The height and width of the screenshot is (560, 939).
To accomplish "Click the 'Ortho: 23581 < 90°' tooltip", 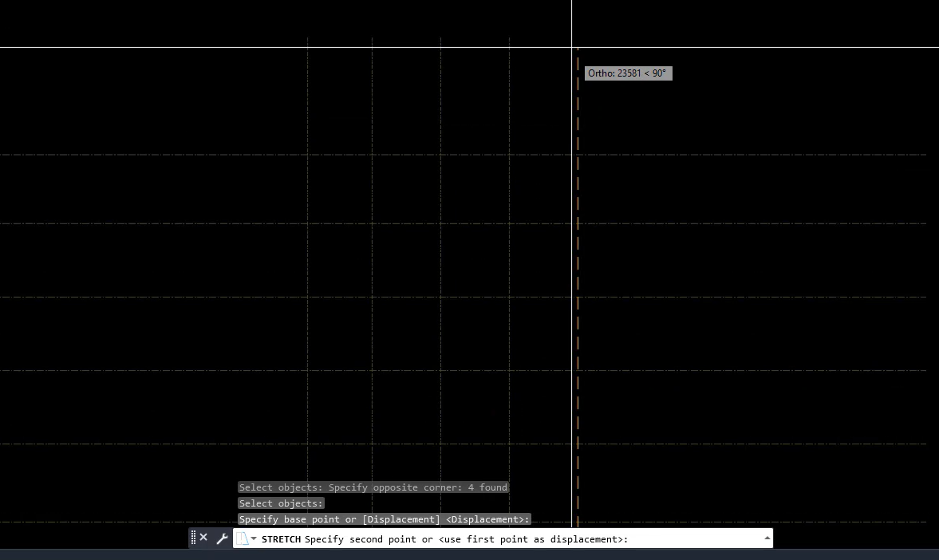I will [628, 73].
